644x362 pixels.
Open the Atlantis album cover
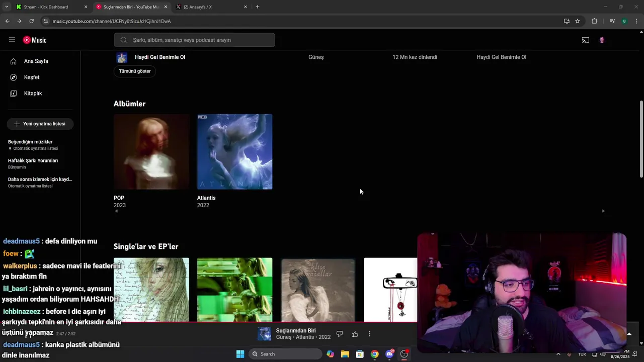(x=234, y=151)
